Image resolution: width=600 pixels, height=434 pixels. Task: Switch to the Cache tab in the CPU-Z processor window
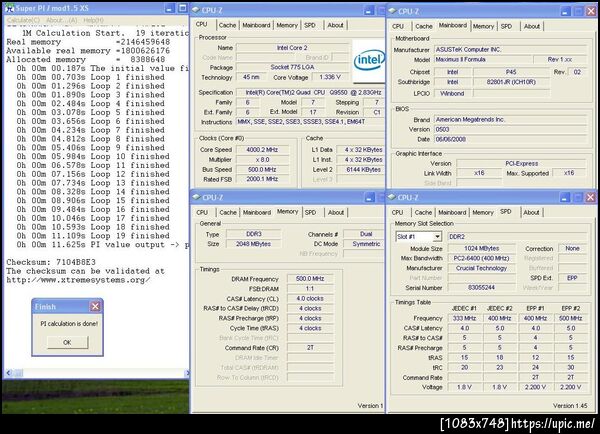pos(227,25)
